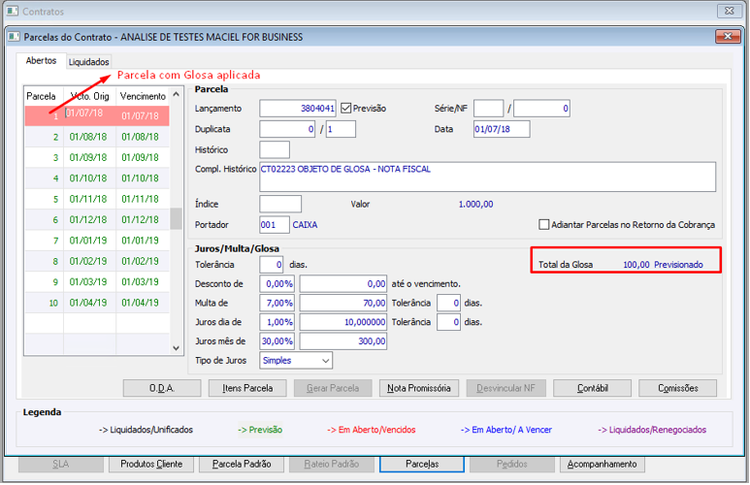Toggle the Previsão checkbox
Image resolution: width=750 pixels, height=485 pixels.
coord(346,109)
